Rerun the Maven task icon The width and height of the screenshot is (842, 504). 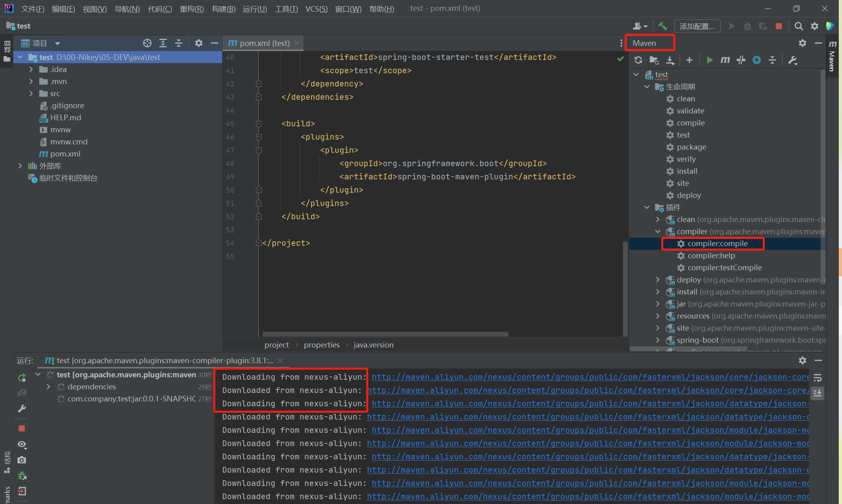pos(22,378)
